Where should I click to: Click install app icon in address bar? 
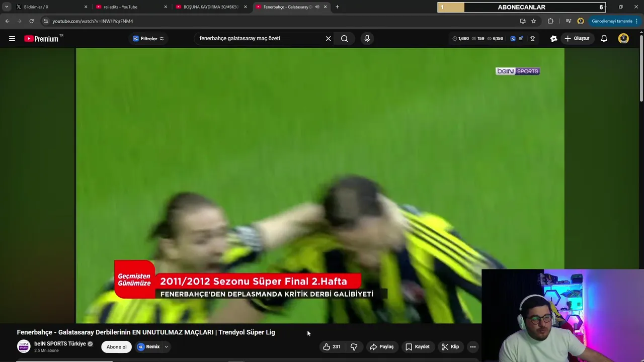523,21
